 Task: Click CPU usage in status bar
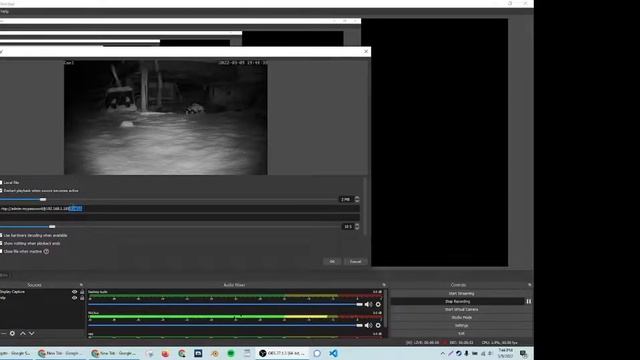click(500, 342)
